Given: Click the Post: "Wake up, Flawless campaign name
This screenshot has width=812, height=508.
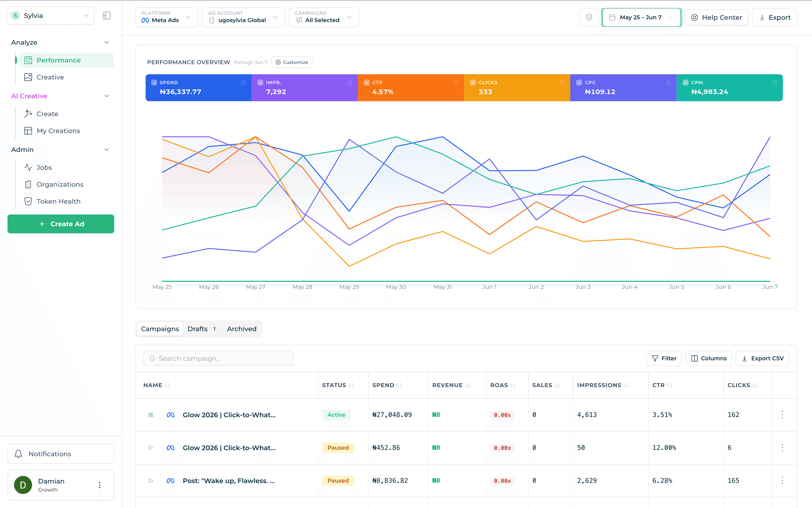Looking at the screenshot, I should pos(229,481).
